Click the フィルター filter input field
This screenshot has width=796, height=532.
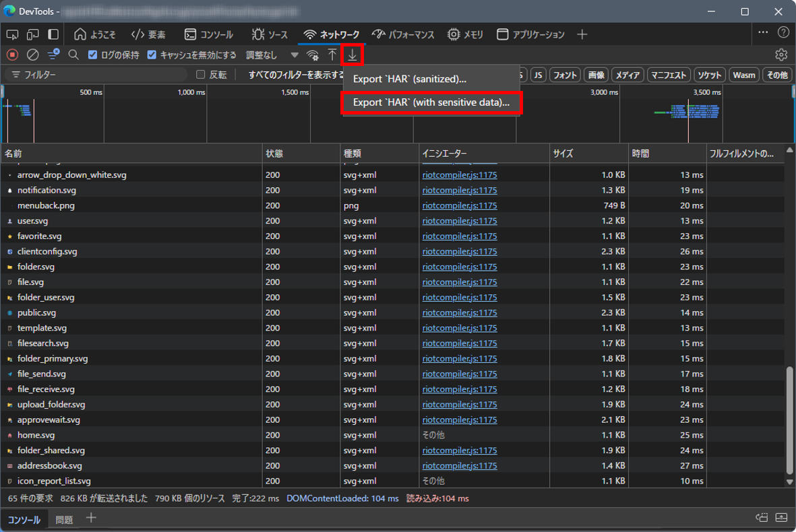[96, 75]
